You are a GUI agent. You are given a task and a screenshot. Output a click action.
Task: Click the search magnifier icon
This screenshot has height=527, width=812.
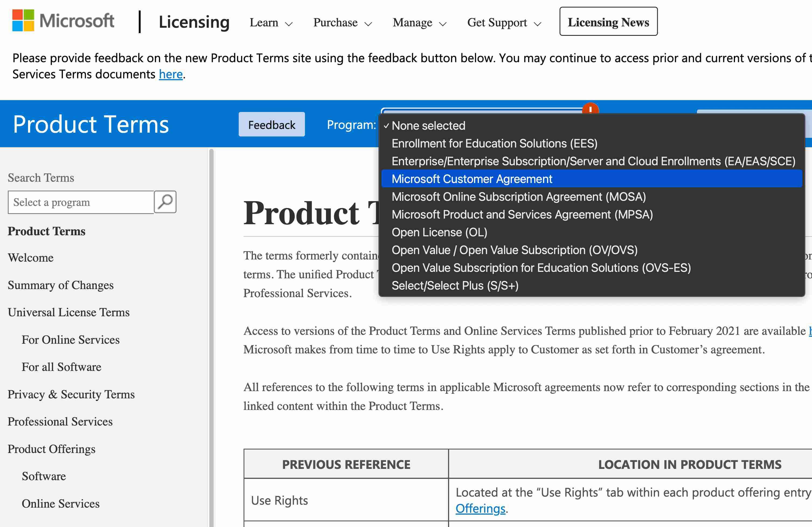(165, 202)
